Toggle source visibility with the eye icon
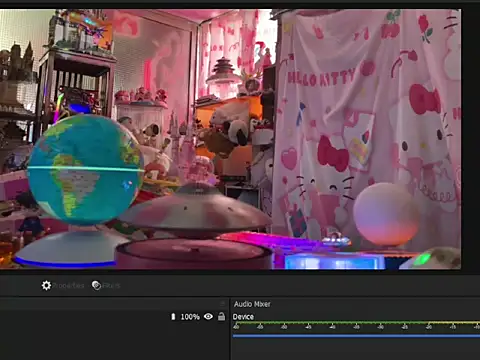Viewport: 480px width, 360px height. coord(208,316)
